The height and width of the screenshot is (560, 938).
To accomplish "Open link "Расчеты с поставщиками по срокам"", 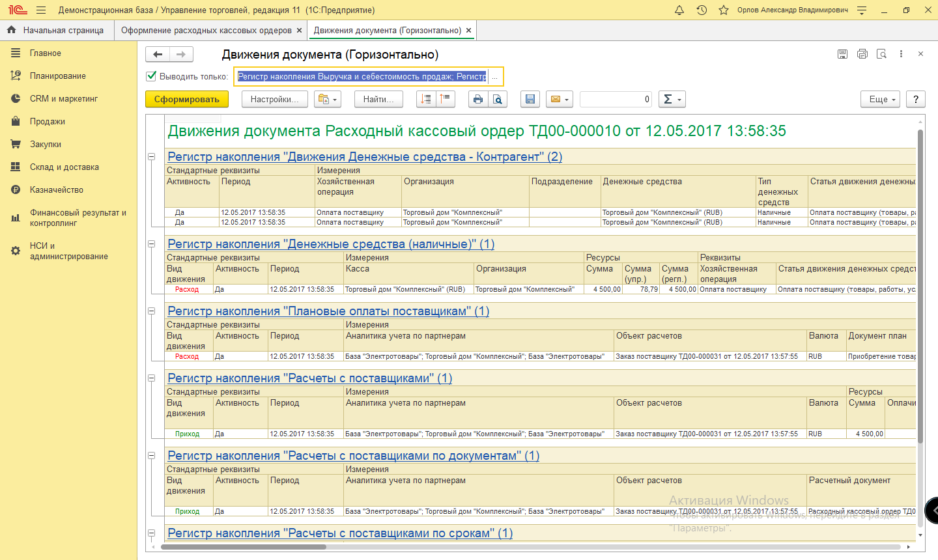I will (340, 533).
